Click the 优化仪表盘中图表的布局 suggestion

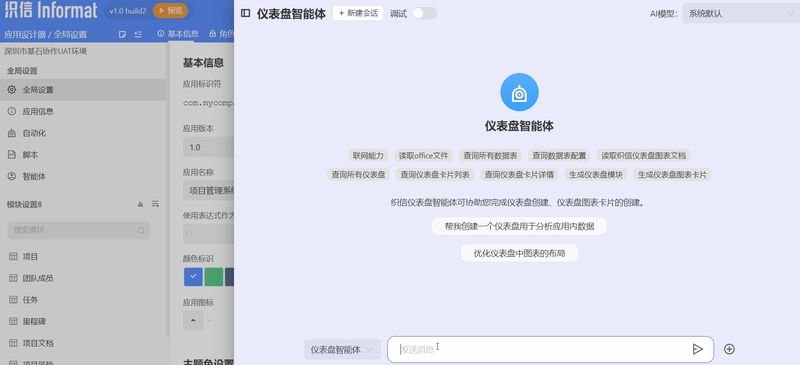click(519, 253)
